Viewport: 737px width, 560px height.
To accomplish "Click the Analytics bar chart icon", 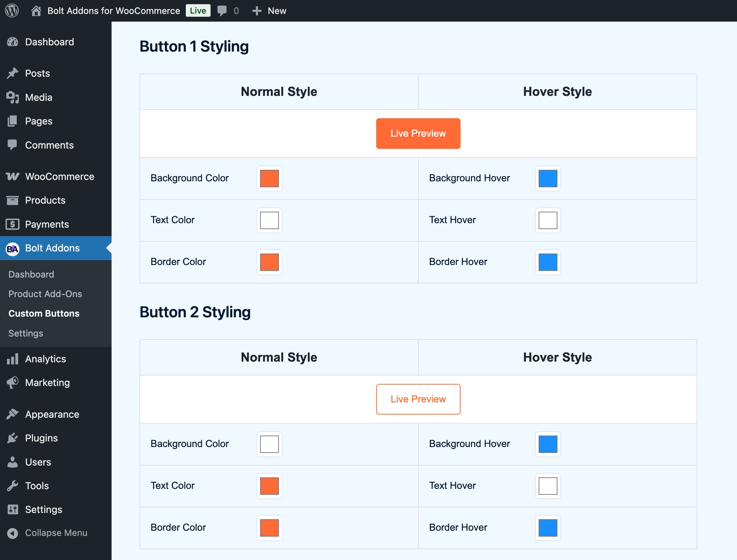I will 13,359.
